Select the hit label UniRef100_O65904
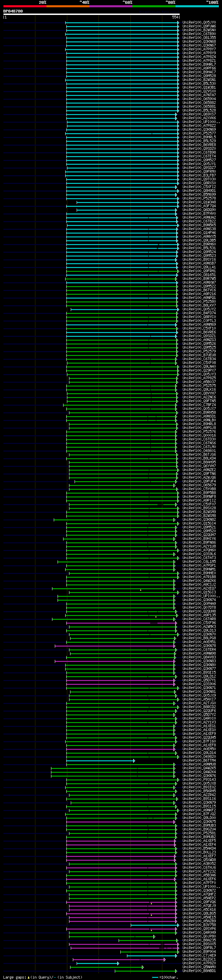The height and width of the screenshot is (980, 222). [x=199, y=99]
